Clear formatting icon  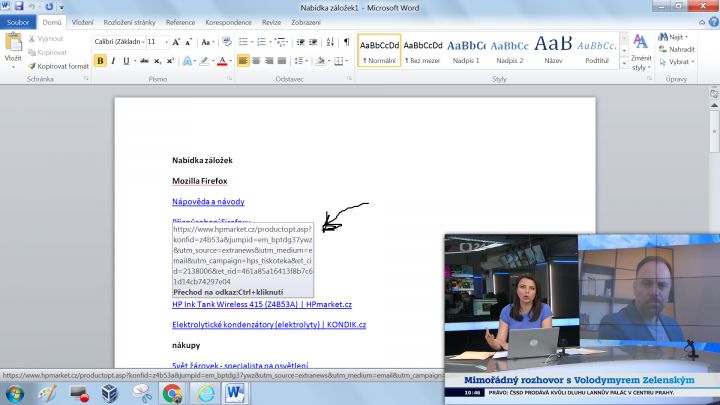[x=226, y=42]
